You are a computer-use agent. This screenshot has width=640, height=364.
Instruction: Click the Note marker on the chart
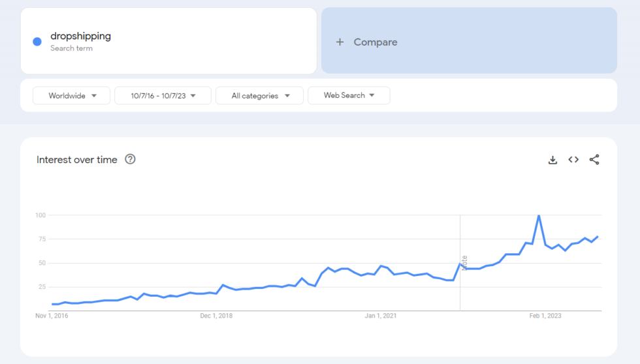tap(464, 263)
